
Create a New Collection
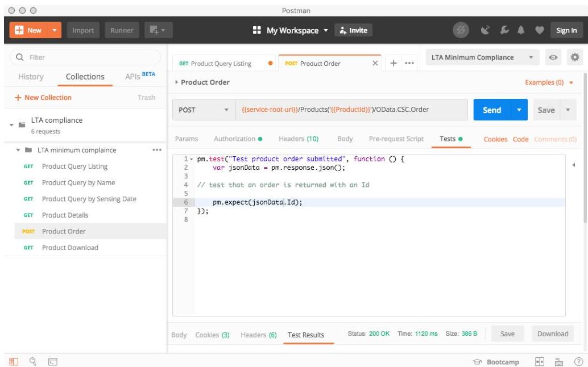pyautogui.click(x=43, y=97)
